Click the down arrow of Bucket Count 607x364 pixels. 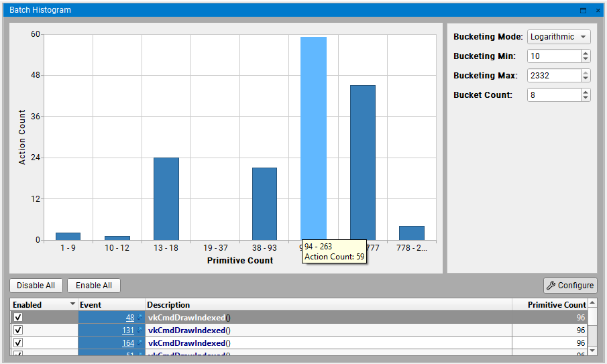point(586,98)
